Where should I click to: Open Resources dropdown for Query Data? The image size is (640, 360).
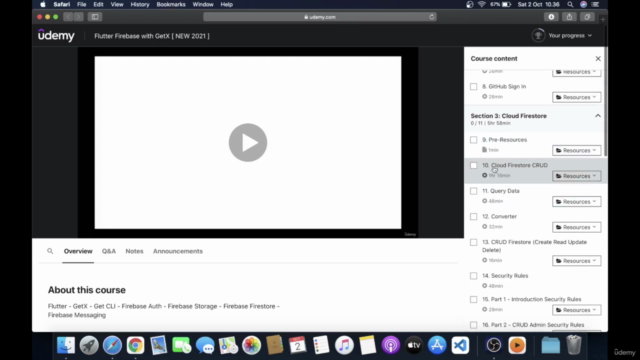[577, 202]
